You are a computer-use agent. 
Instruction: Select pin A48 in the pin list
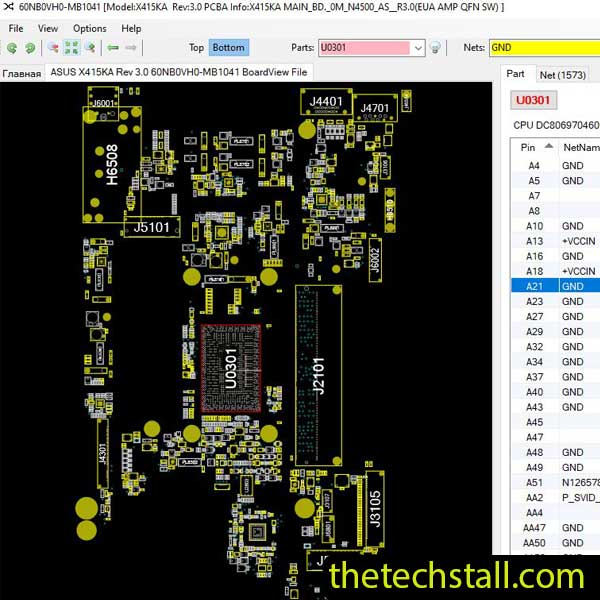point(534,452)
